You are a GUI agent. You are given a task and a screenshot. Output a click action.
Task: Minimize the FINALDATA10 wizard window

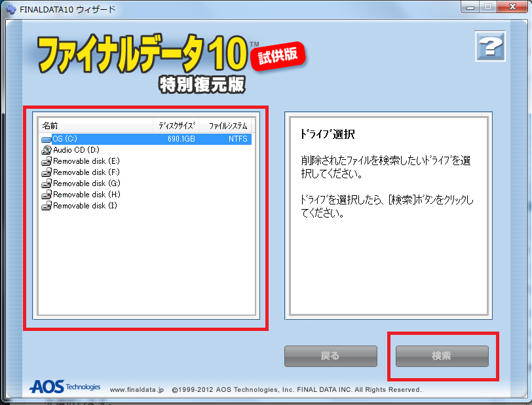coord(470,7)
